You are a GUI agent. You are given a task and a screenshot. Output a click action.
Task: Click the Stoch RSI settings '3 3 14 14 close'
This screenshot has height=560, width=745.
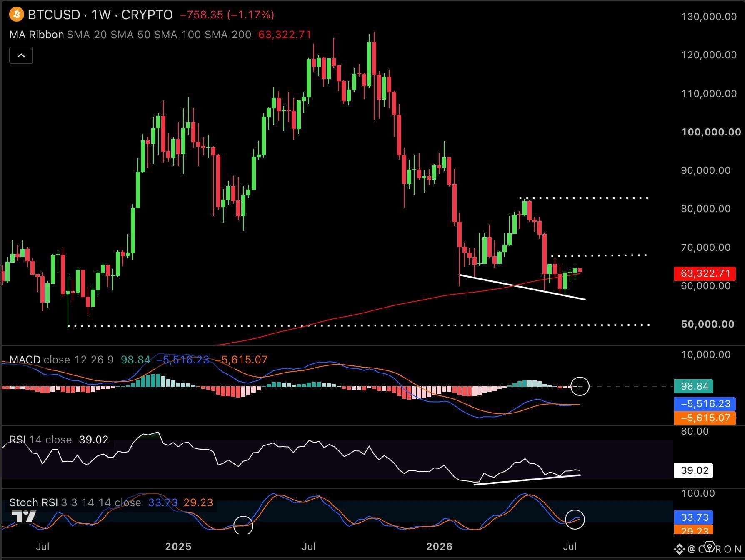tap(101, 502)
